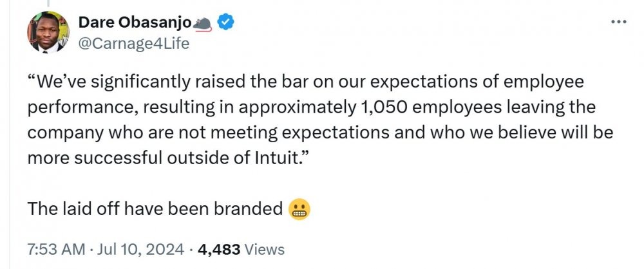Click the word Intuit in the tweet

(x=274, y=158)
